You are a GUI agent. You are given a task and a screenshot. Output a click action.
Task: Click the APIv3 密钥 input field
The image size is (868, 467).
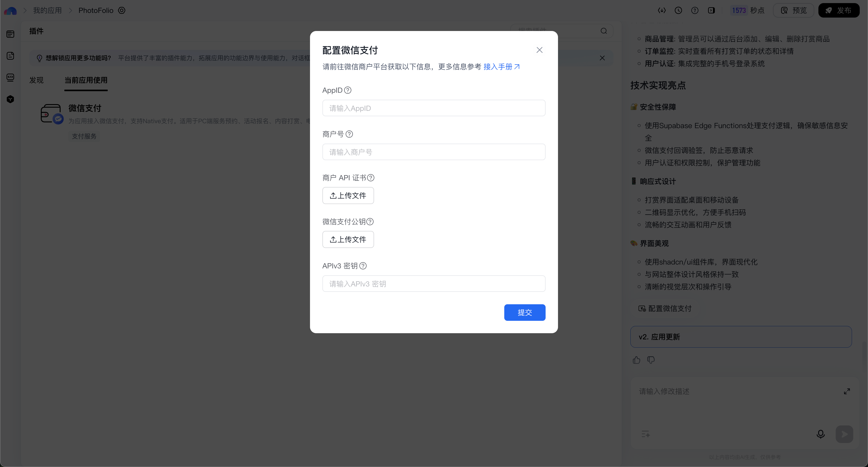(x=434, y=284)
